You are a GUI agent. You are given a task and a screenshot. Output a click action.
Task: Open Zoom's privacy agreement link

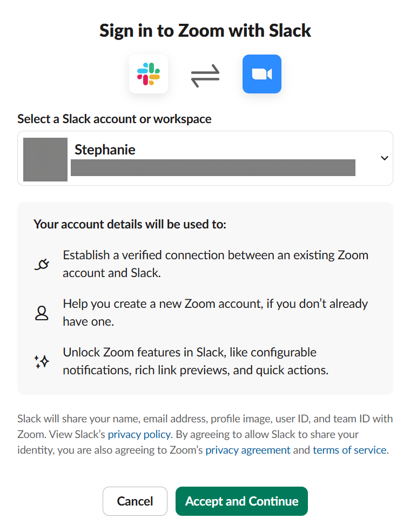click(x=247, y=450)
